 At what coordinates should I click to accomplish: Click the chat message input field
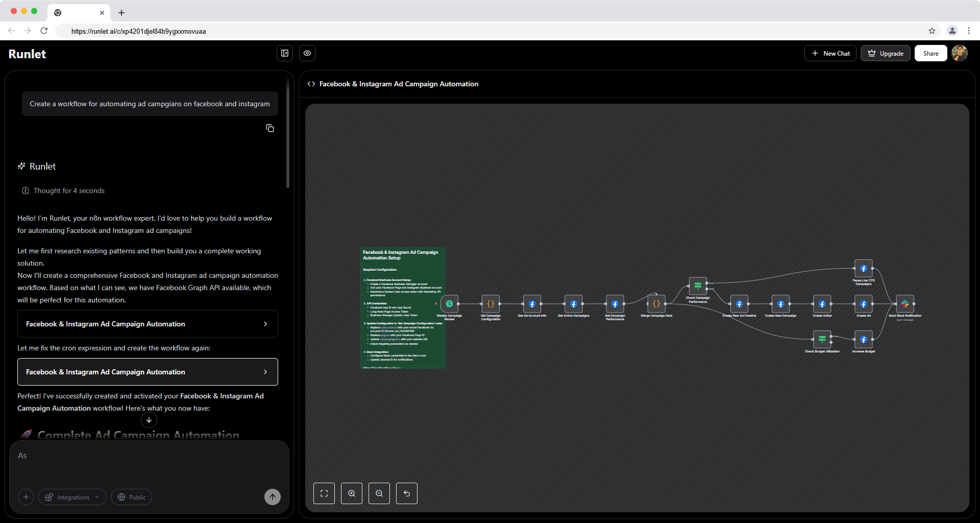pos(149,462)
